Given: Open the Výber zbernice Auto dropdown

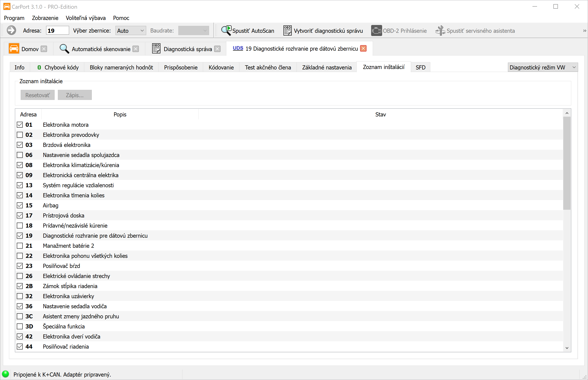Looking at the screenshot, I should (x=130, y=31).
